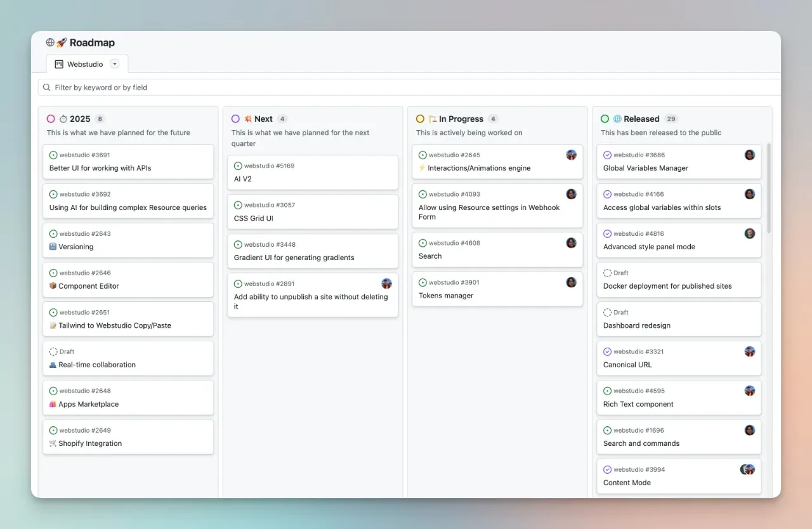Screen dimensions: 812x529
Task: Click assignee avatar on Advanced style panel mode
Action: pos(750,233)
